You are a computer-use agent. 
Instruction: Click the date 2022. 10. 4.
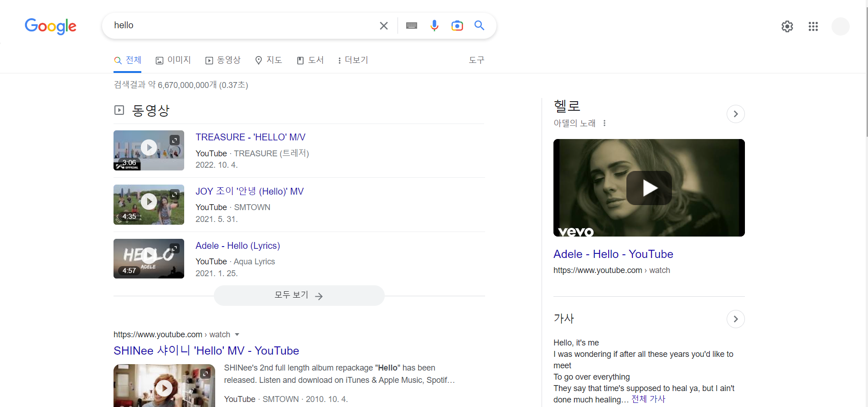(217, 165)
